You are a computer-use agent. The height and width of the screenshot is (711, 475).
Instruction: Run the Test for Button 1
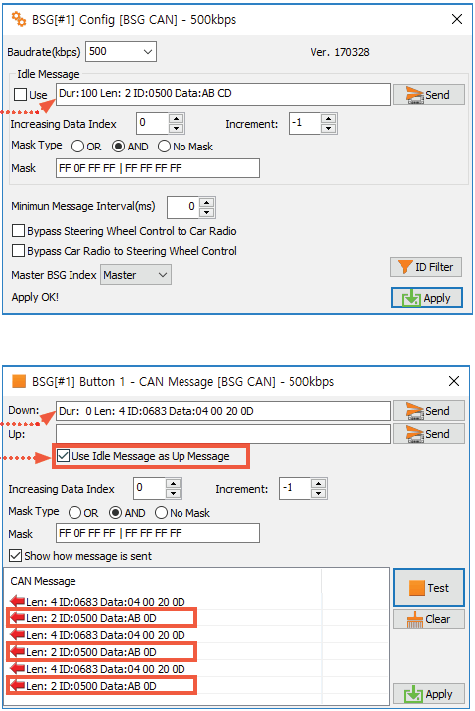(x=429, y=588)
